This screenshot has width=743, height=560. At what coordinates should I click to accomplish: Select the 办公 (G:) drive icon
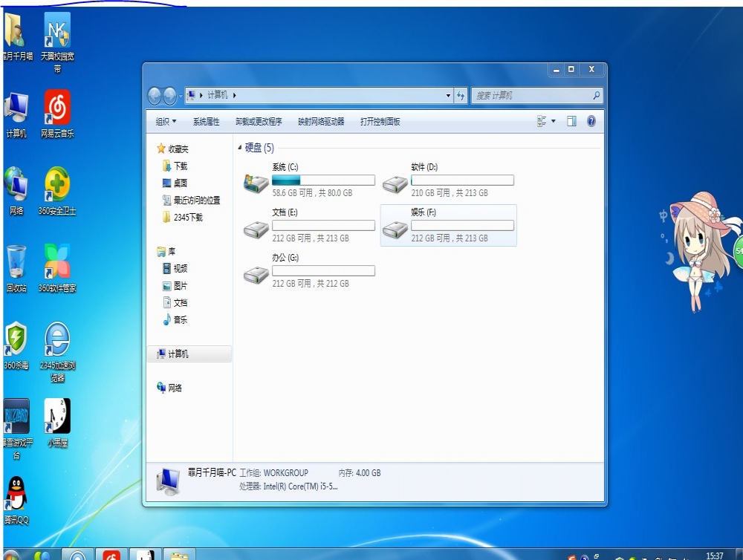[x=256, y=275]
